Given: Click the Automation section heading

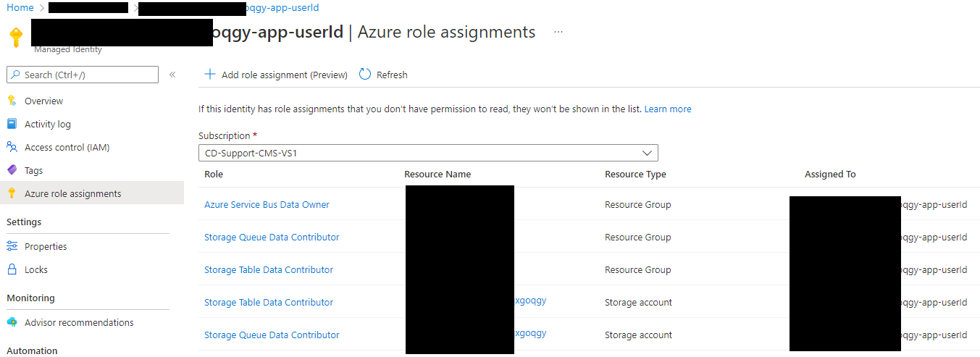Looking at the screenshot, I should pos(32,350).
